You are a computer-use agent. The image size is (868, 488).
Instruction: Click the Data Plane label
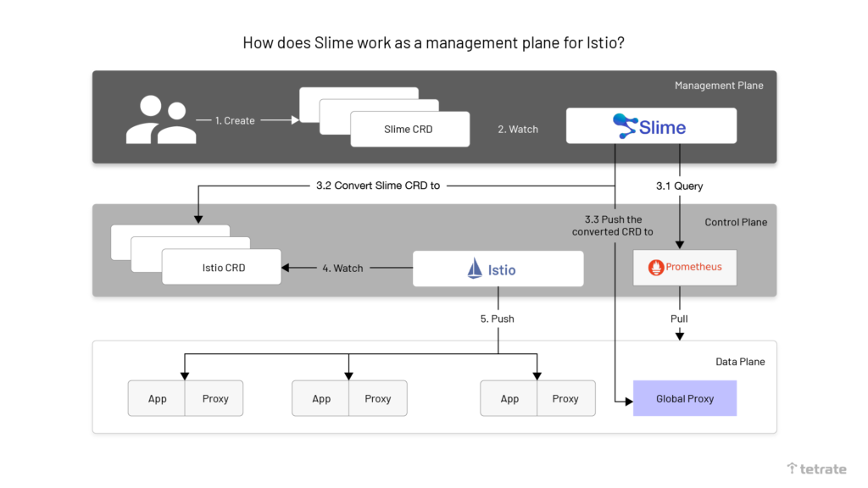point(740,362)
